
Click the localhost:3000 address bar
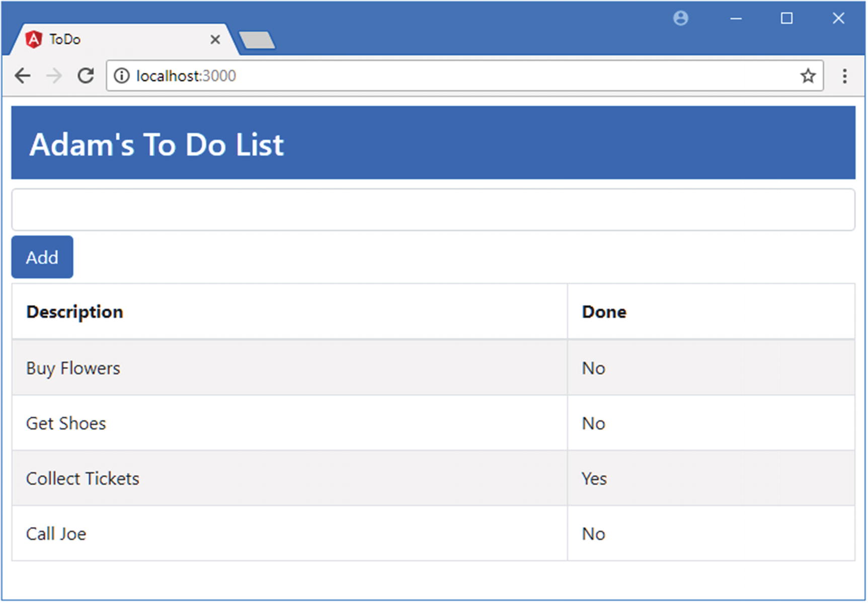(453, 76)
